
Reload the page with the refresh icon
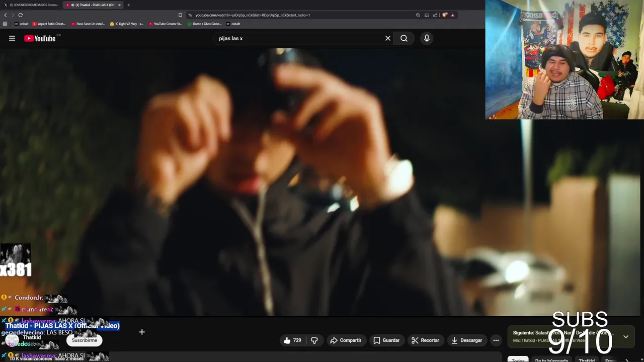[20, 15]
